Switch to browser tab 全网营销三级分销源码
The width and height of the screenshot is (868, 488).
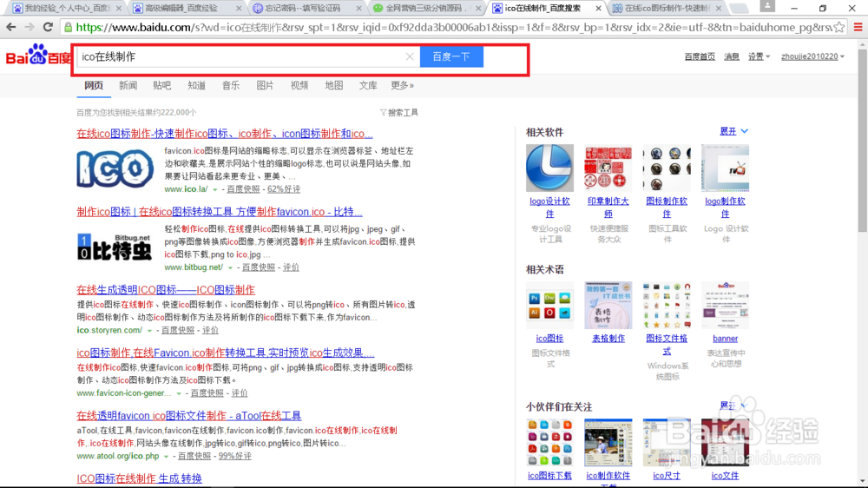tap(427, 9)
